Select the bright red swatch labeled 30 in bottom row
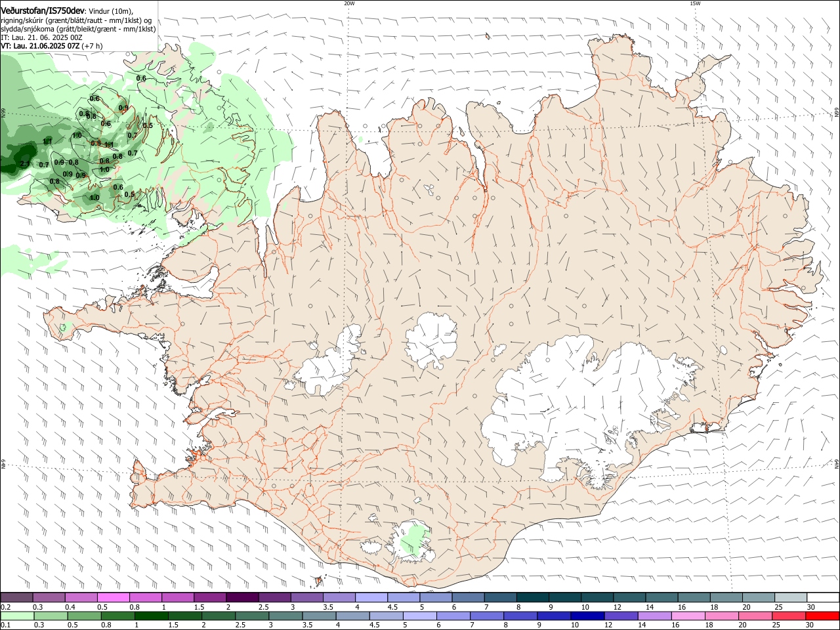 point(822,616)
